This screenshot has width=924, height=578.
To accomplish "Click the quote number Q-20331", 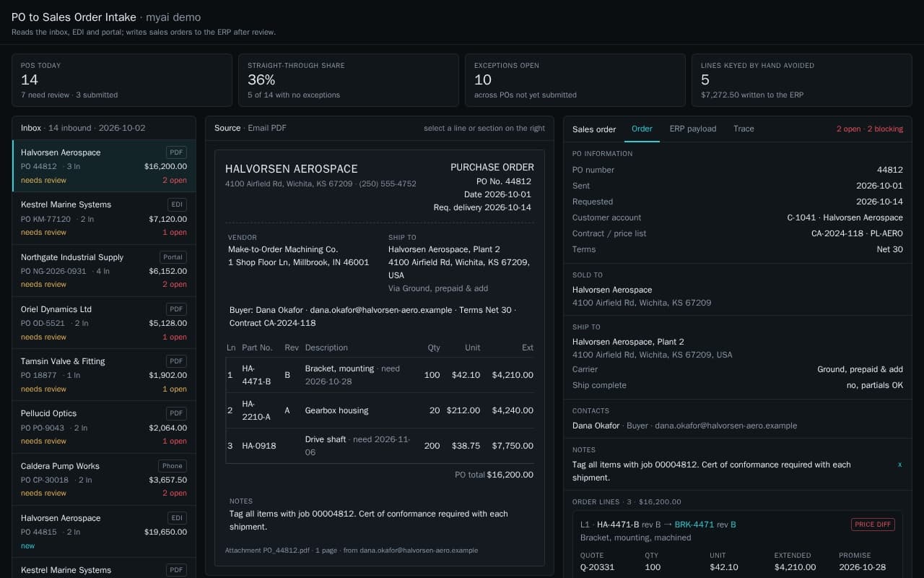I will pos(597,567).
